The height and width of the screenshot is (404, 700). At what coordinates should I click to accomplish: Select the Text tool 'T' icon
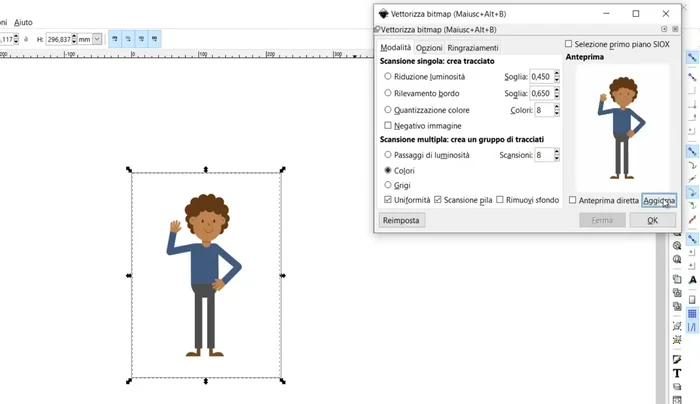(677, 373)
